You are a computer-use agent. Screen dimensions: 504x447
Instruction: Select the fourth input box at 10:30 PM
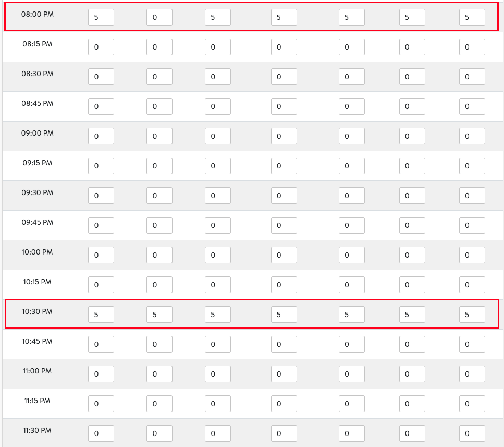click(284, 315)
